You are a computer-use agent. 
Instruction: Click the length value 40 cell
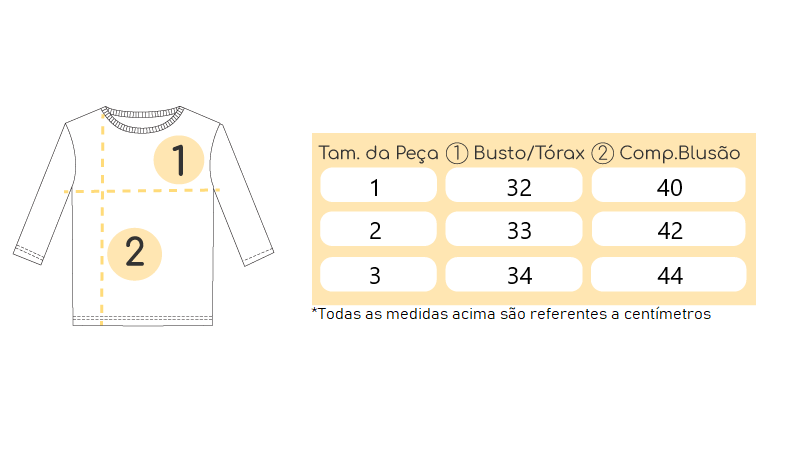point(668,185)
